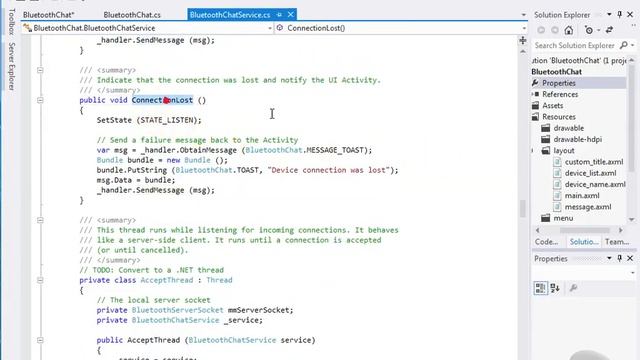
Task: Click Sync with Active Document arrows icon
Action: click(609, 30)
